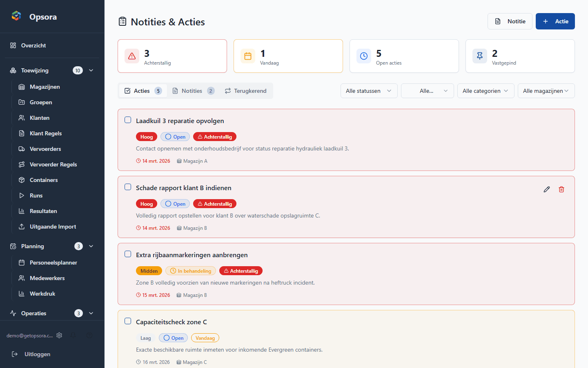Open the Achterstallig summary card
Screen dimensions: 588x368
click(x=172, y=56)
